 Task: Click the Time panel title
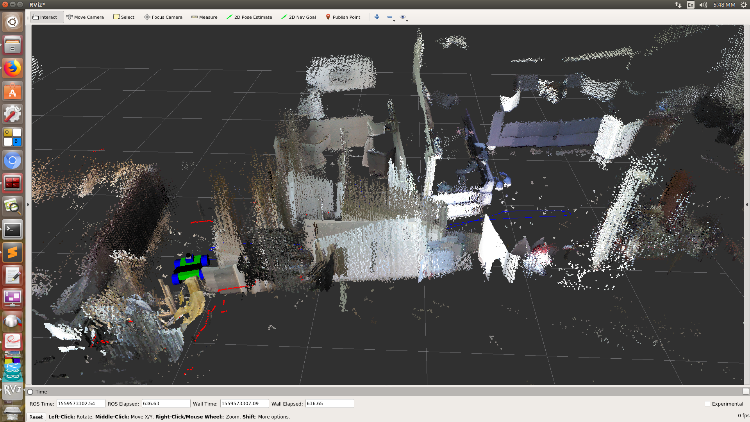click(x=42, y=391)
